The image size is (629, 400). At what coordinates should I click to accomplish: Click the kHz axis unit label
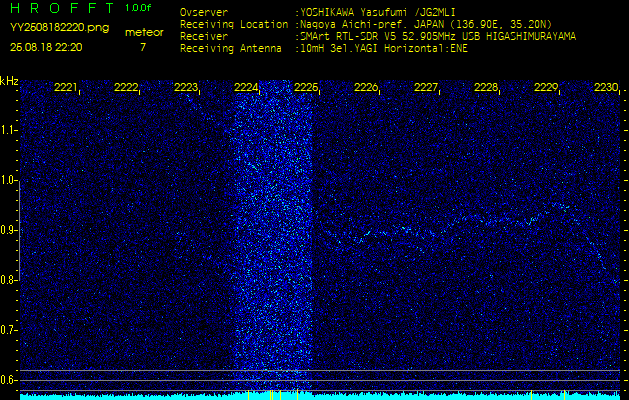[x=9, y=81]
